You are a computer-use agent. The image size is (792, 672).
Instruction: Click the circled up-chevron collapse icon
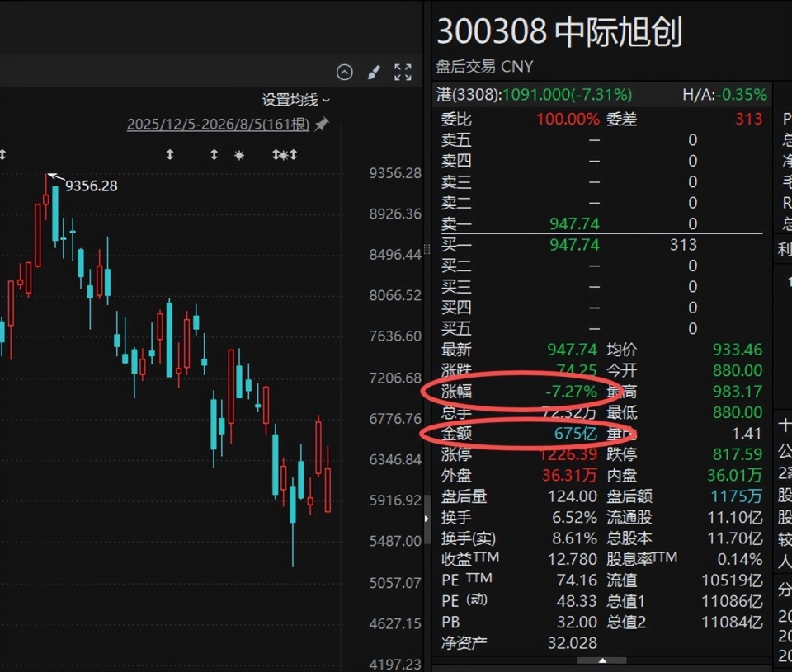pyautogui.click(x=345, y=73)
